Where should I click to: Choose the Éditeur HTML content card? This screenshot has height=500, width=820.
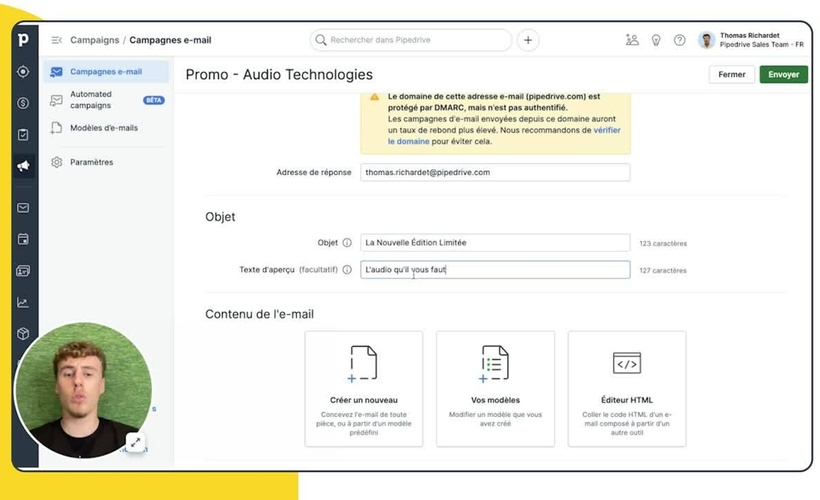(x=627, y=388)
